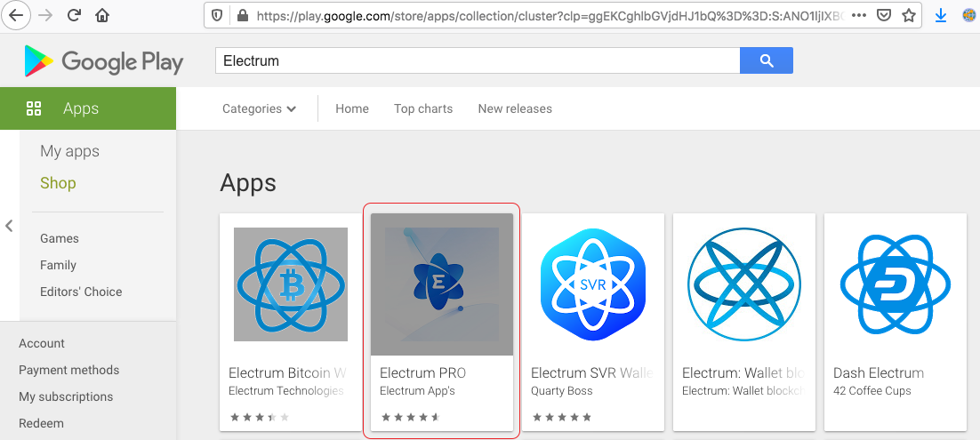Click the browser forward arrow

click(x=45, y=16)
